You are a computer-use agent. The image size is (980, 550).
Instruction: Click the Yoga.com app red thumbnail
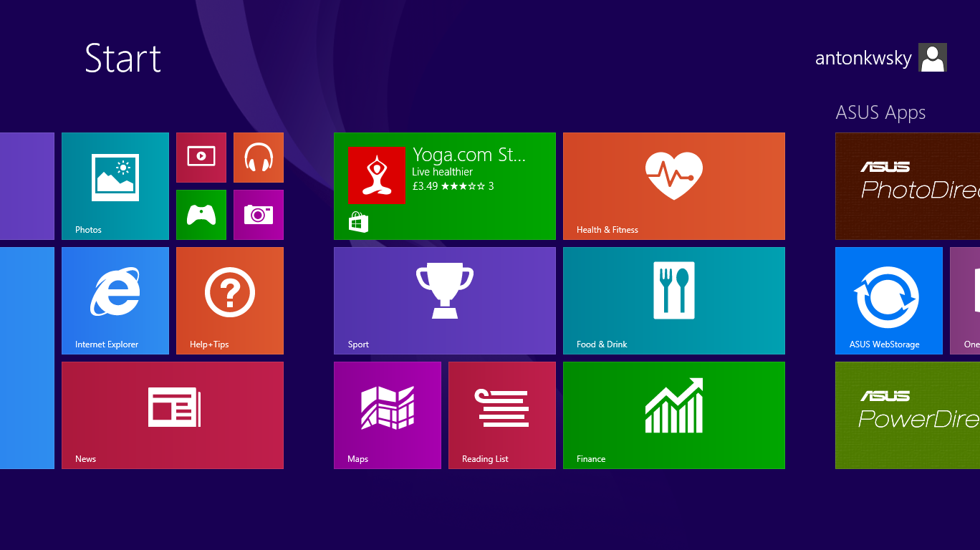click(x=376, y=175)
